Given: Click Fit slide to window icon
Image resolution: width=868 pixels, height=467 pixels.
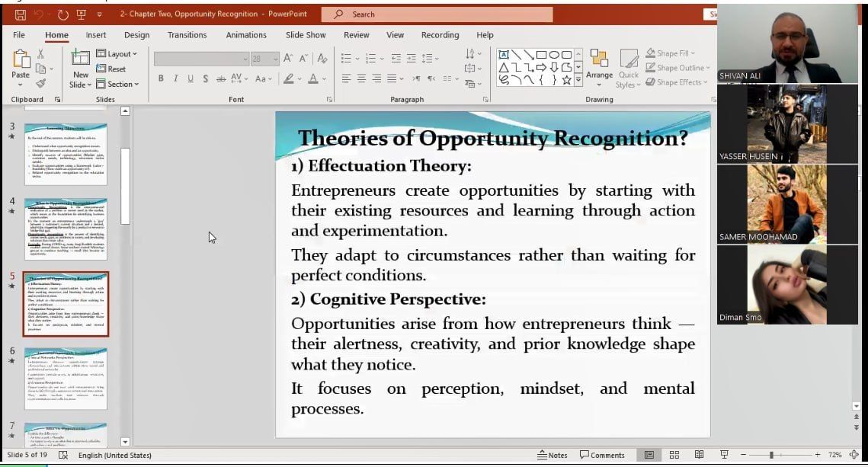Looking at the screenshot, I should (854, 455).
